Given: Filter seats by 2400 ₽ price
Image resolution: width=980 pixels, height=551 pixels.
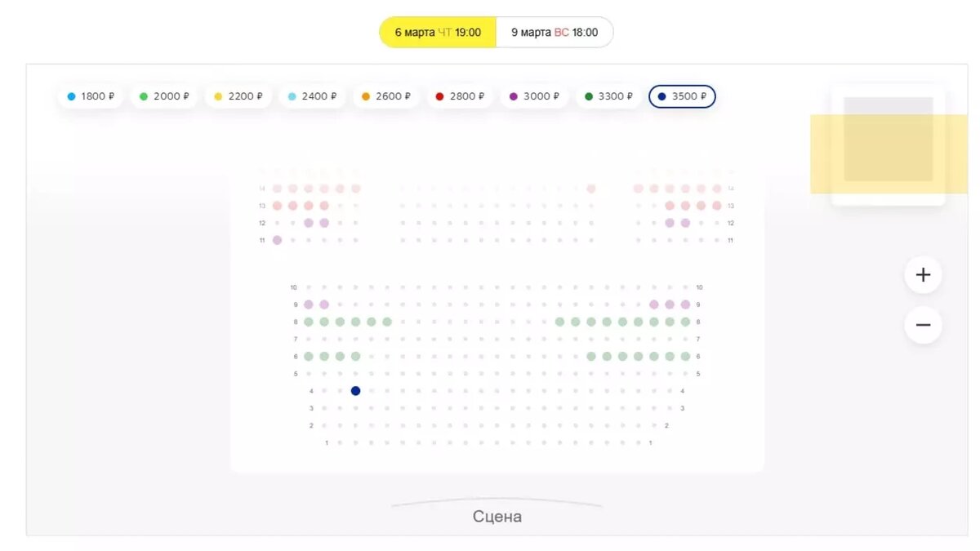Looking at the screenshot, I should pos(312,96).
